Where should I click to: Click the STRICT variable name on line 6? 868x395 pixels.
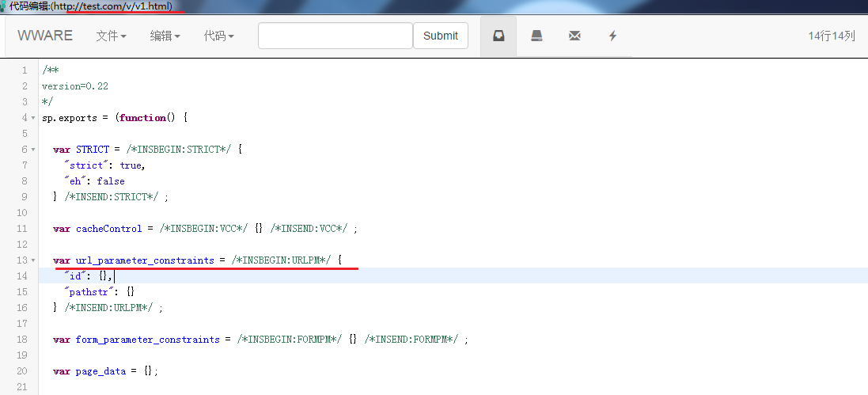coord(93,150)
